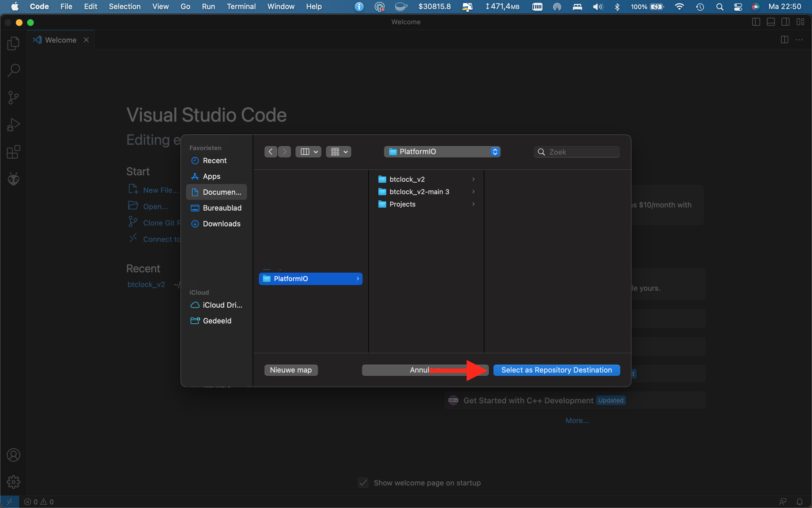812x508 pixels.
Task: Expand the Projects folder chevron
Action: point(473,204)
